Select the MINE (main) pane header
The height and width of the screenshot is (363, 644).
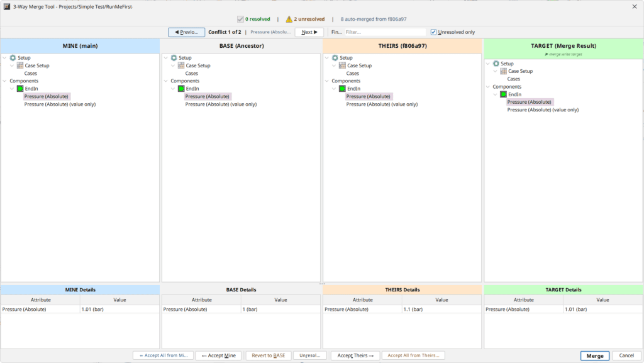click(x=80, y=46)
